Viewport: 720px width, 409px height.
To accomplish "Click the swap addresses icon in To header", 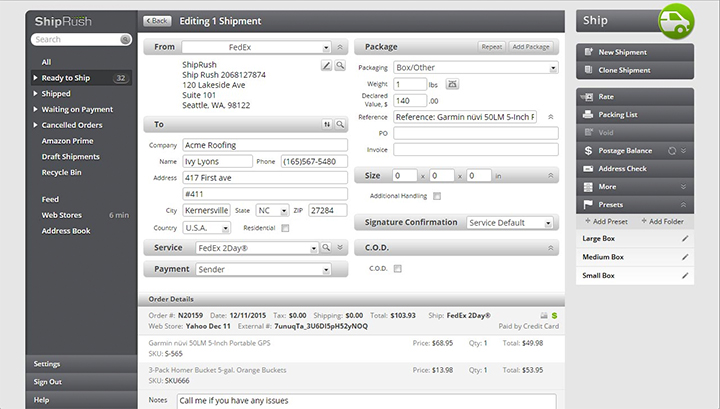I will click(x=327, y=124).
